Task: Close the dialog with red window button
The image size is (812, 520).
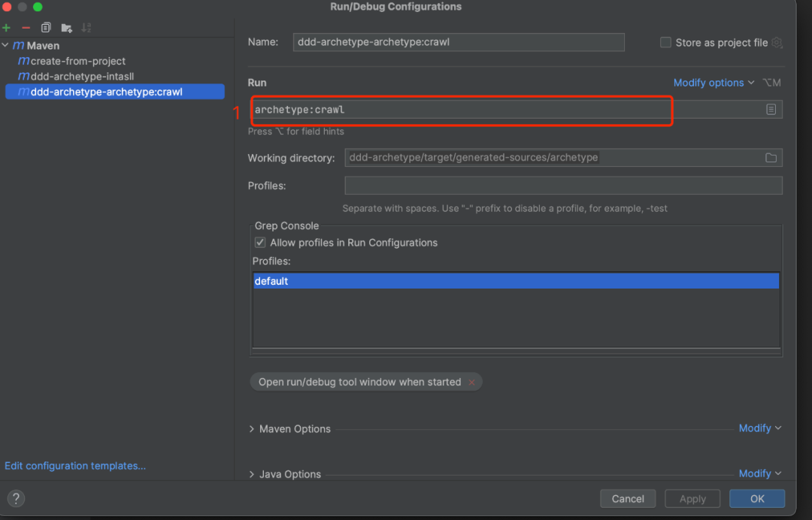Action: [x=7, y=7]
